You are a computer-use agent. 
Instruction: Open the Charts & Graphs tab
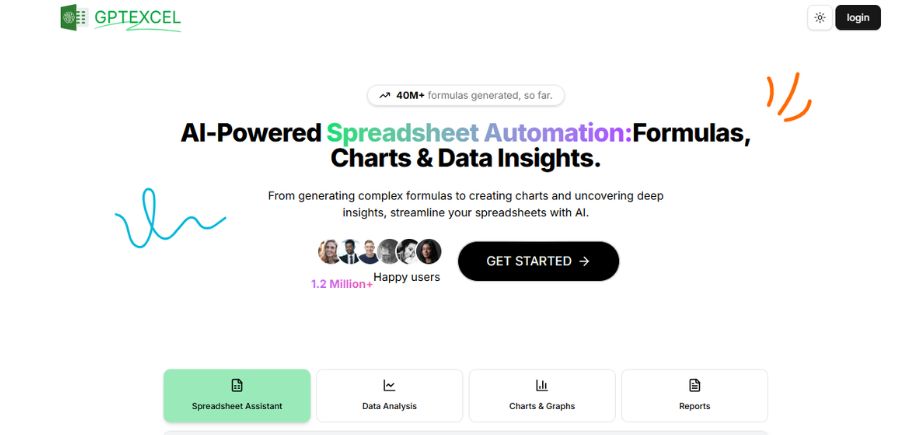coord(542,395)
